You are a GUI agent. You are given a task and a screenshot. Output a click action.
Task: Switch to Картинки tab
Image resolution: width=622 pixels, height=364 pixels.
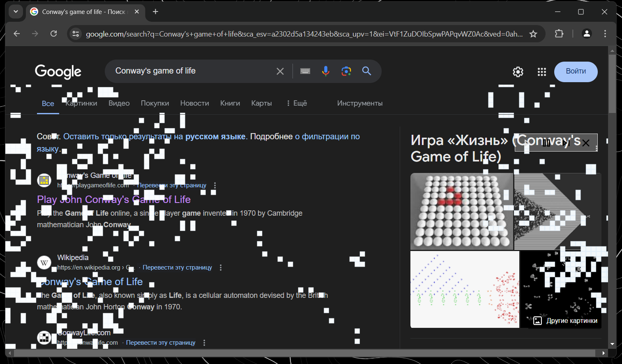click(x=81, y=103)
